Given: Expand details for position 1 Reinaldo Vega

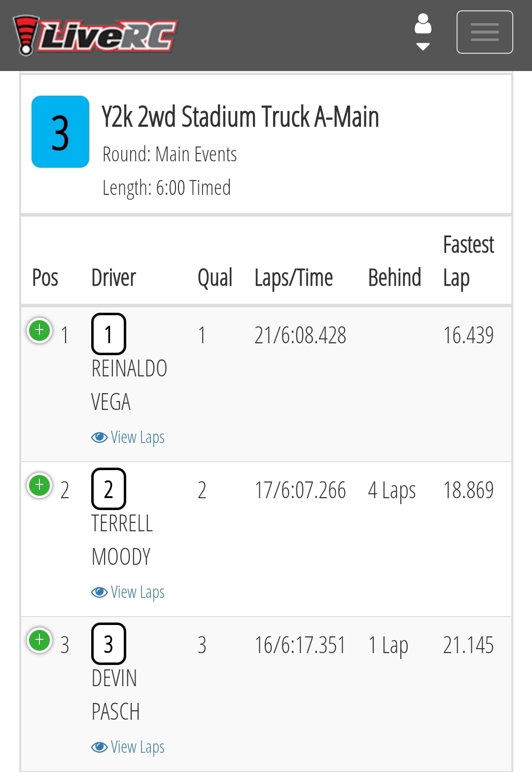Looking at the screenshot, I should coord(40,330).
